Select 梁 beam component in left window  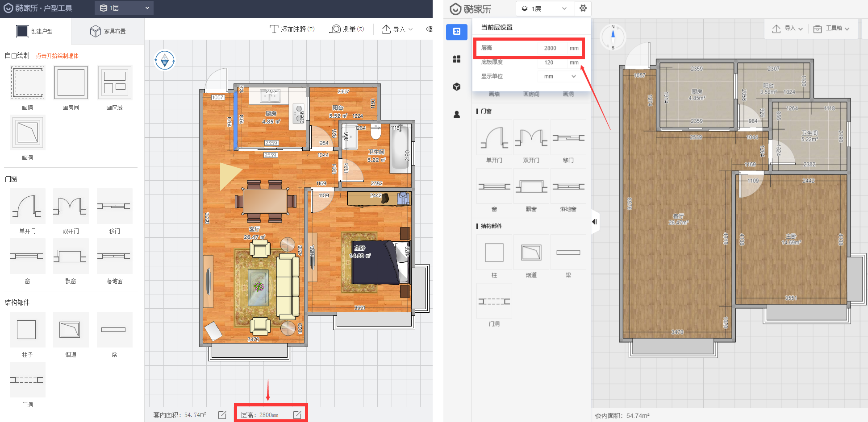point(115,330)
